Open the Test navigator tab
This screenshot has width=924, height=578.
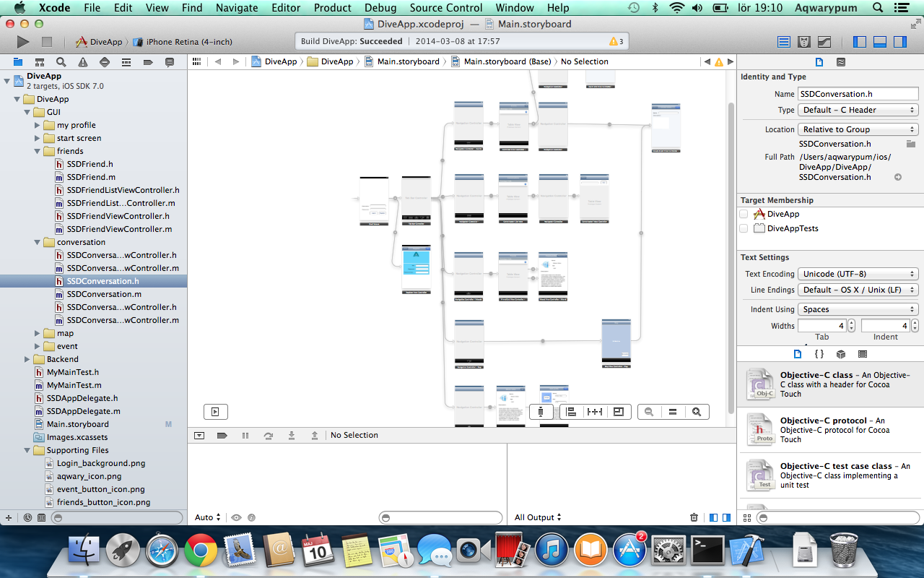click(x=105, y=62)
